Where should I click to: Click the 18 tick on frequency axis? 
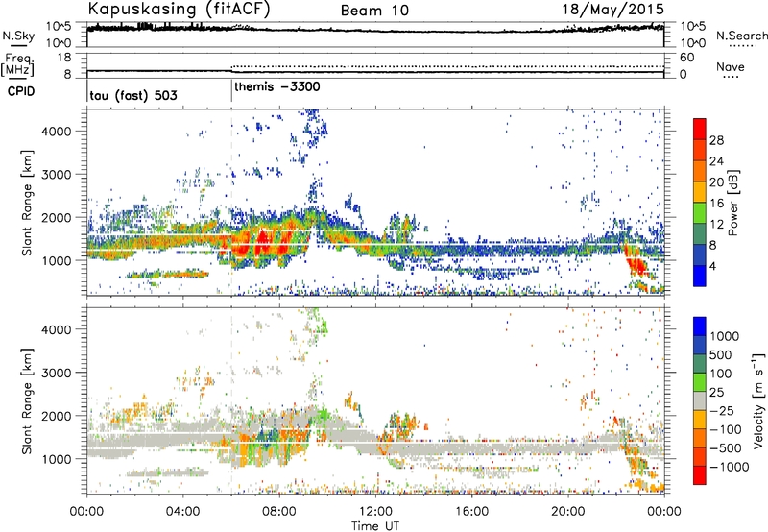tap(64, 58)
